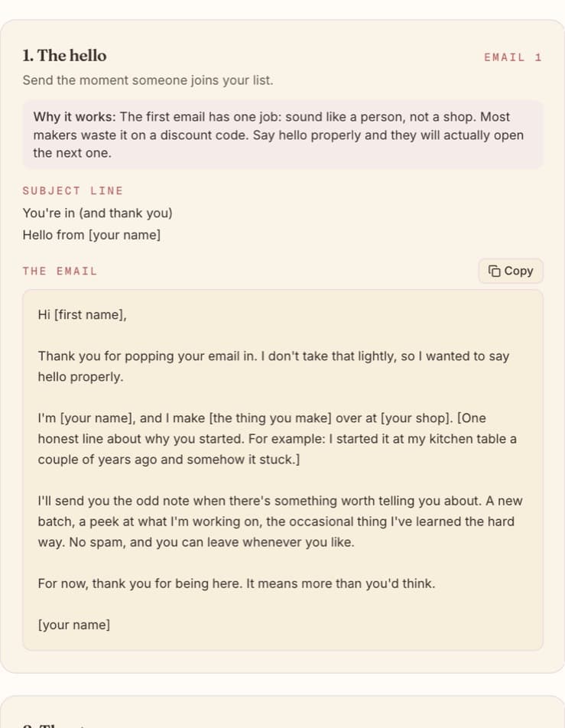Click the 'Hi [first name],' greeting line

[x=82, y=315]
